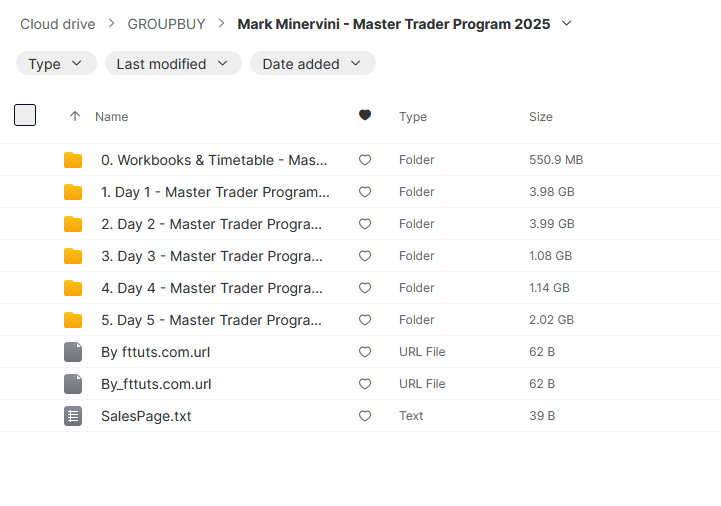Click the heart icon in column header
This screenshot has width=721, height=506.
[x=365, y=116]
